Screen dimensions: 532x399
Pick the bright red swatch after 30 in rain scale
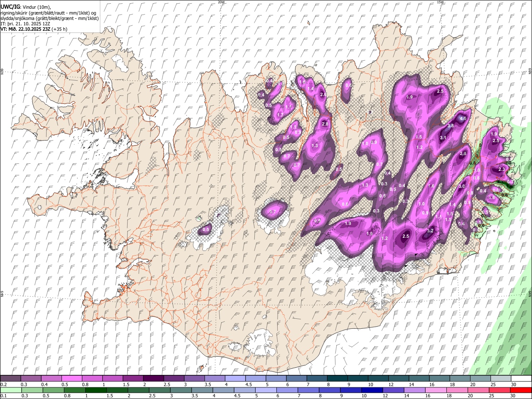click(520, 390)
